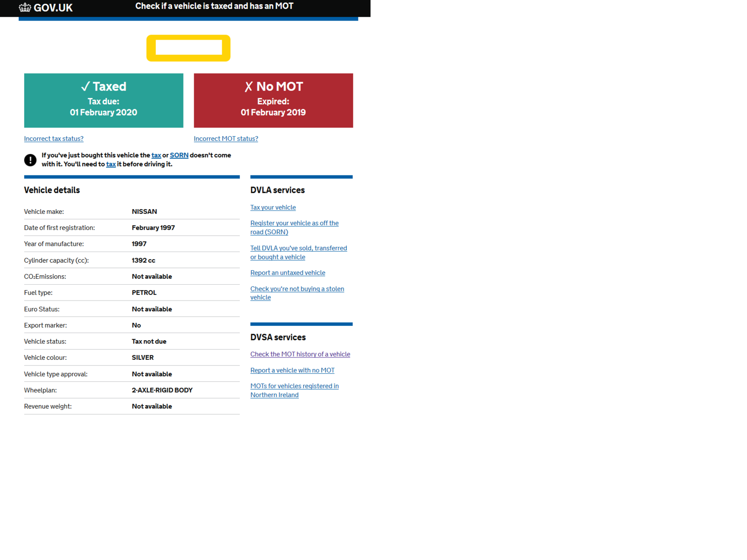Click the GOV.UK crown logo
Viewport: 747px width, 560px height.
(x=25, y=7)
